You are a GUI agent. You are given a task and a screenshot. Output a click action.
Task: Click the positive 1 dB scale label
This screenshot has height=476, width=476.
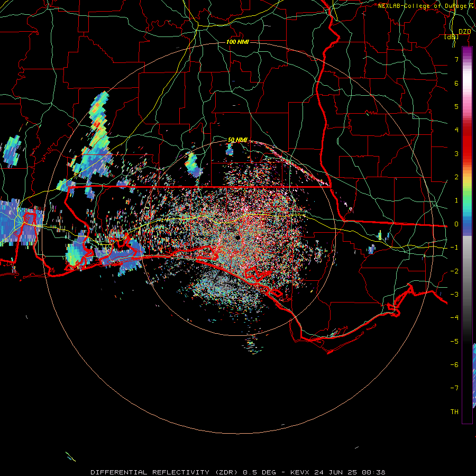[456, 200]
